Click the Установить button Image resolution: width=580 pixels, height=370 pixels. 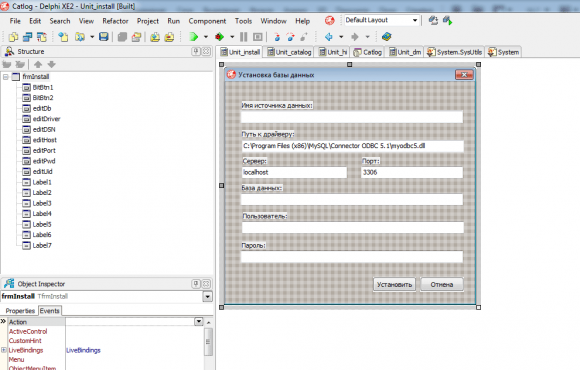pos(394,285)
